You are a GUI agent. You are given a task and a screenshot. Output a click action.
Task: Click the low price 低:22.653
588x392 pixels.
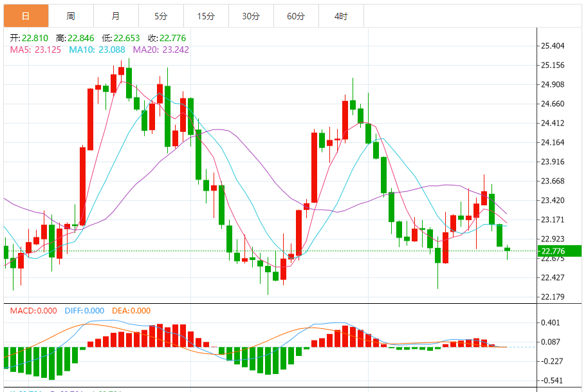(x=121, y=38)
